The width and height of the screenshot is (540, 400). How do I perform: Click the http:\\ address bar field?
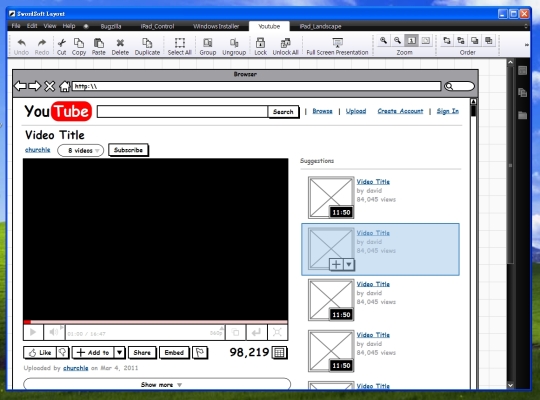click(256, 86)
